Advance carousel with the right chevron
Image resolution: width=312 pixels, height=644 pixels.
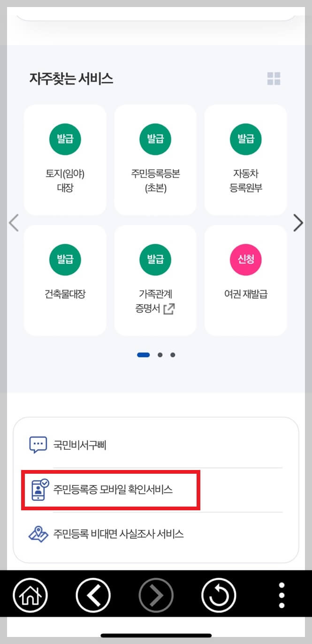(x=298, y=223)
